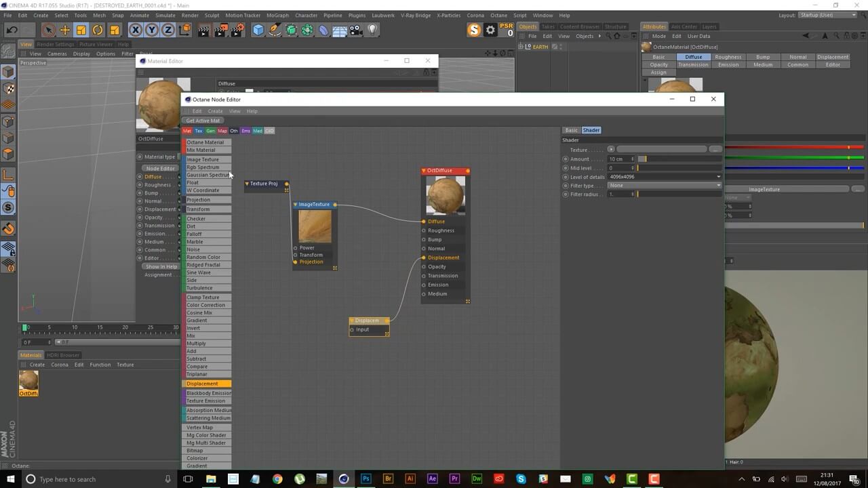The image size is (868, 488).
Task: Toggle the Y-axis lock
Action: tap(151, 30)
